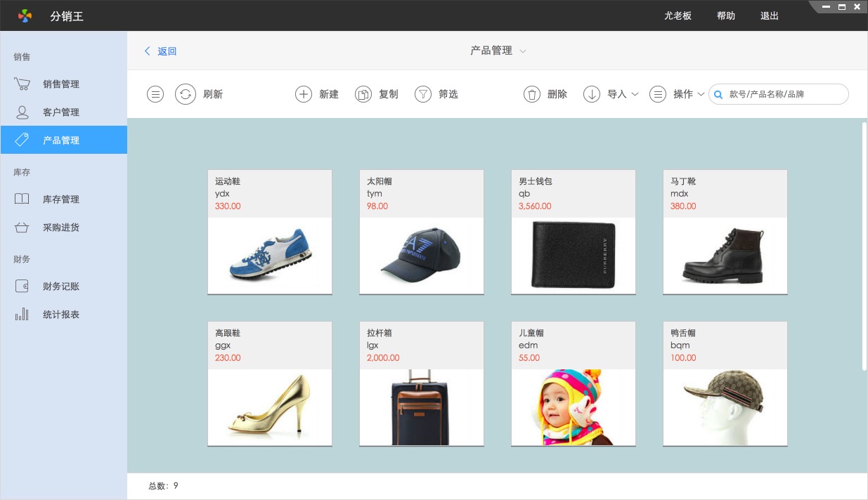The image size is (868, 500).
Task: Click the product search input field
Action: [784, 94]
